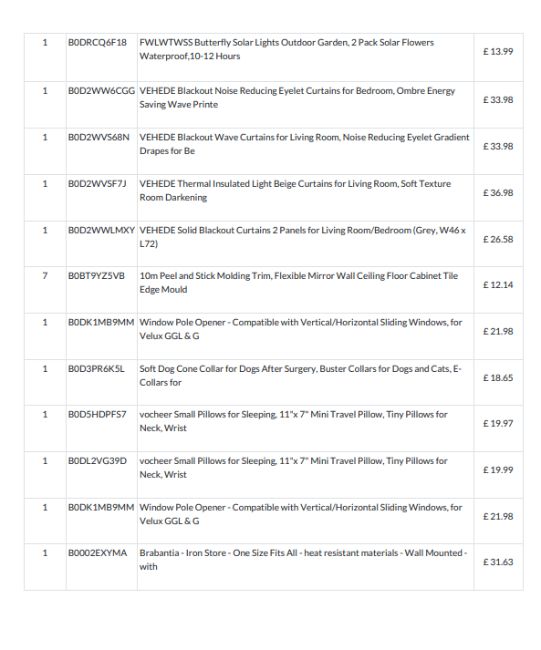Click the £ 26.58 price cell
This screenshot has height=650, width=541.
pyautogui.click(x=498, y=240)
